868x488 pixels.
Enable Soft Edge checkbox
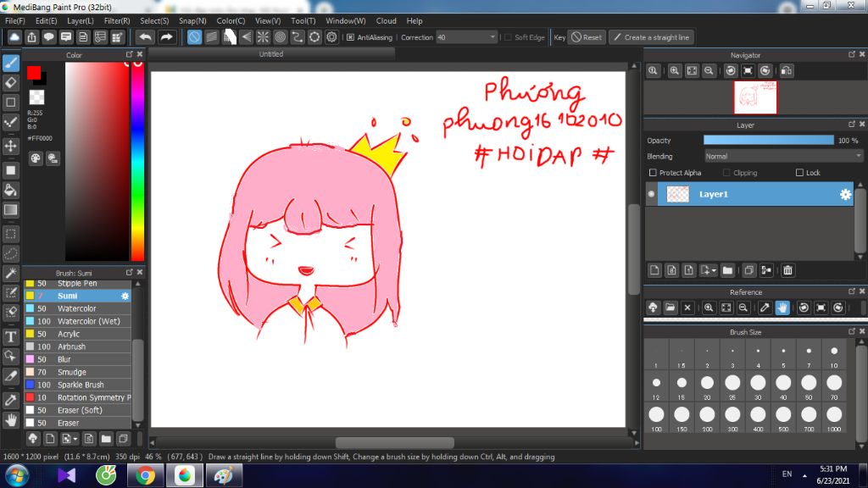click(509, 37)
